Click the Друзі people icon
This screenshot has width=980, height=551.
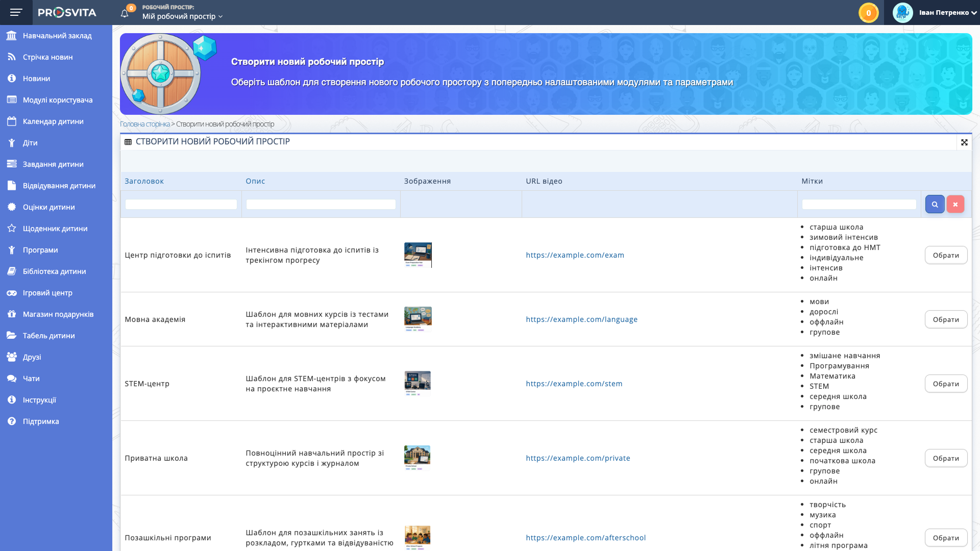[x=12, y=357]
